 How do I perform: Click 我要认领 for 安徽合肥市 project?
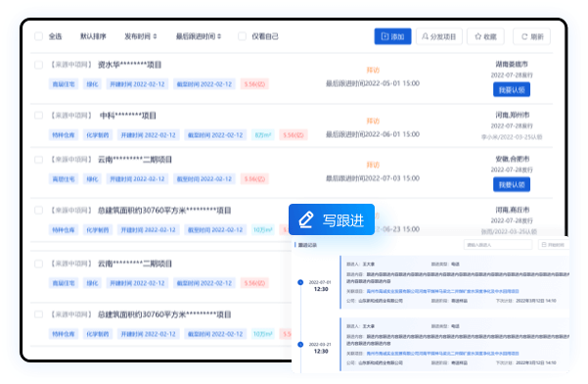coord(512,185)
